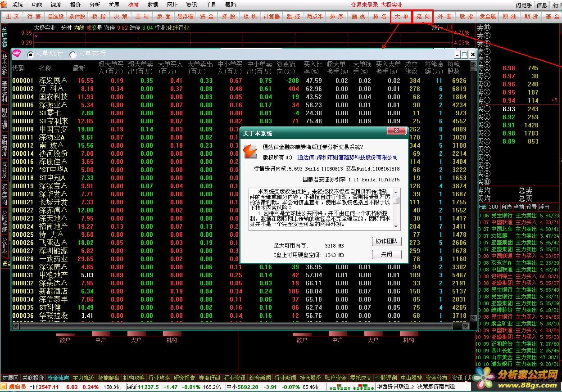Open the 帮助 menu
This screenshot has width=562, height=392.
[x=230, y=5]
